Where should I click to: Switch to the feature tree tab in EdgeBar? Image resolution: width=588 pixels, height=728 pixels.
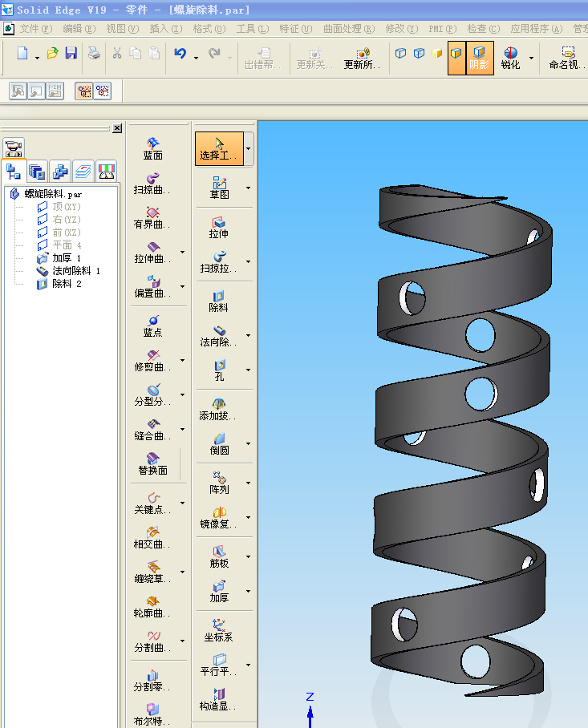coord(14,172)
